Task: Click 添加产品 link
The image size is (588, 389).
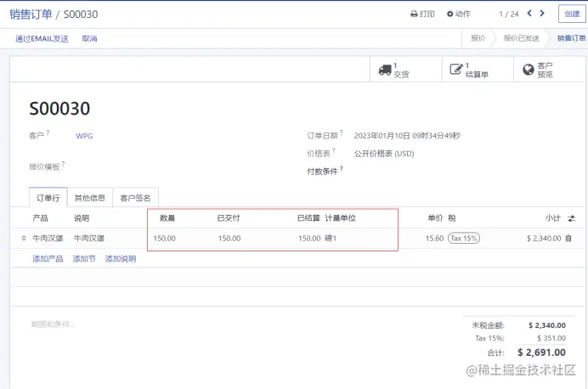Action: pyautogui.click(x=48, y=259)
